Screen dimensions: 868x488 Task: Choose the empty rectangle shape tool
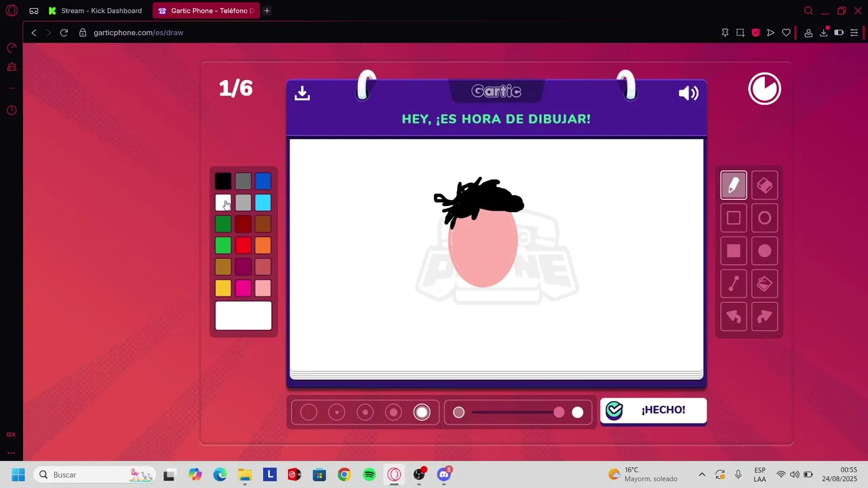(x=733, y=218)
